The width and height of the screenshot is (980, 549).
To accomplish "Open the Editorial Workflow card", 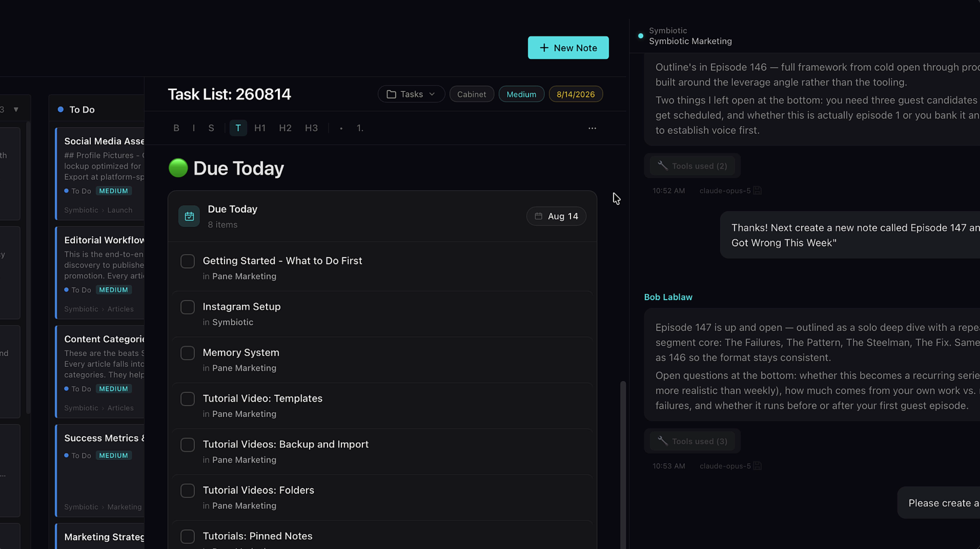I will tap(100, 273).
